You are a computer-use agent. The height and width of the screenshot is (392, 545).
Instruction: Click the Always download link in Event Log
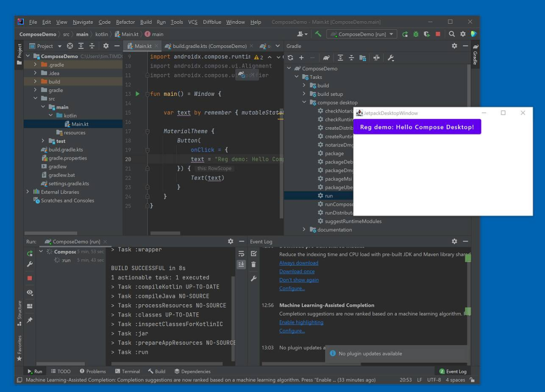point(299,262)
